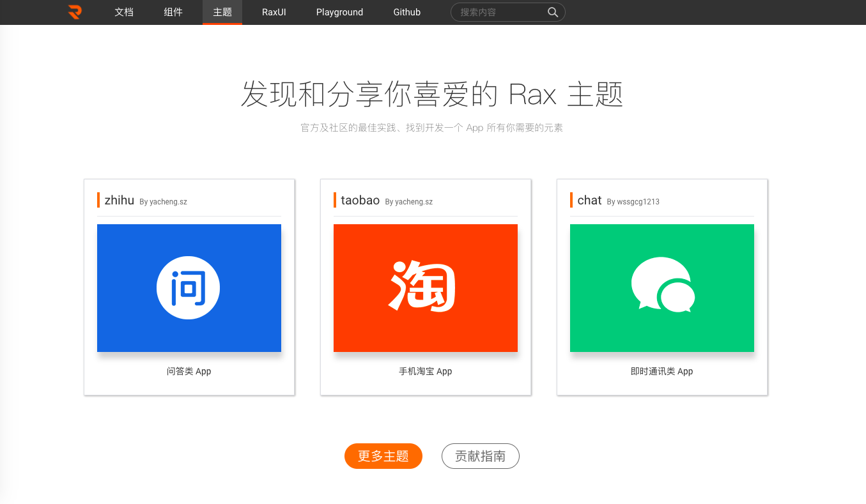
Task: Click the 手机淘宝 App caption
Action: click(426, 371)
